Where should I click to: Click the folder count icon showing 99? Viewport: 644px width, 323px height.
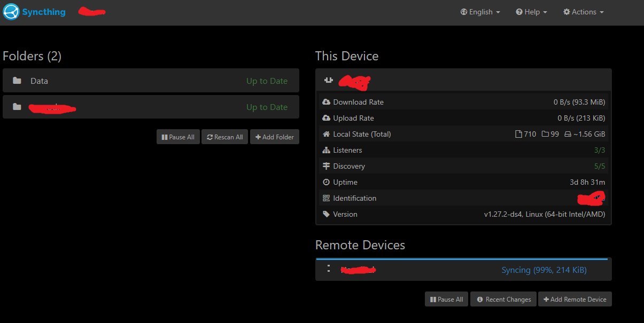[x=545, y=134]
